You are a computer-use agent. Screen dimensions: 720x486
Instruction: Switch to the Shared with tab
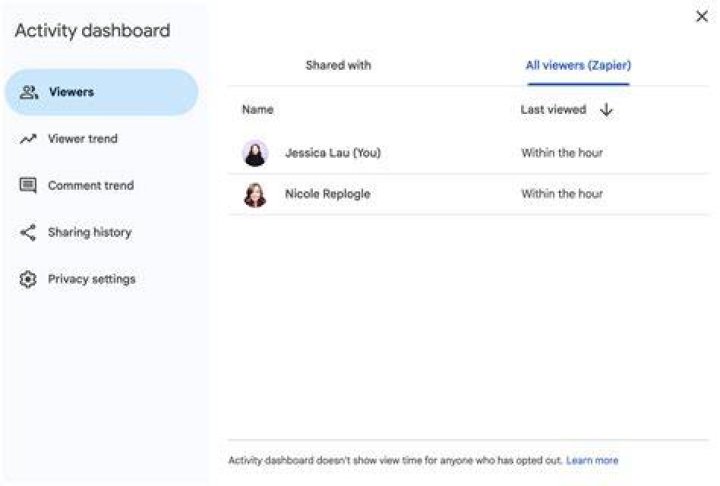[338, 65]
